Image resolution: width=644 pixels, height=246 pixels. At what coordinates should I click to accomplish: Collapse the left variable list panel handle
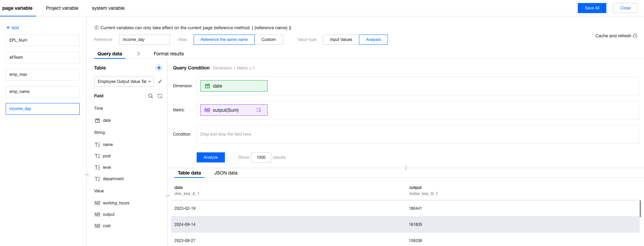pyautogui.click(x=86, y=175)
